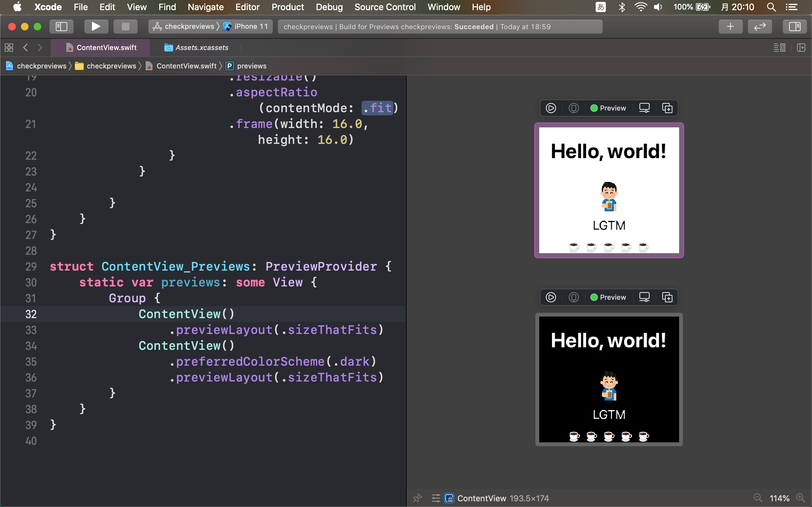
Task: Start Live Preview on light preview
Action: 551,108
